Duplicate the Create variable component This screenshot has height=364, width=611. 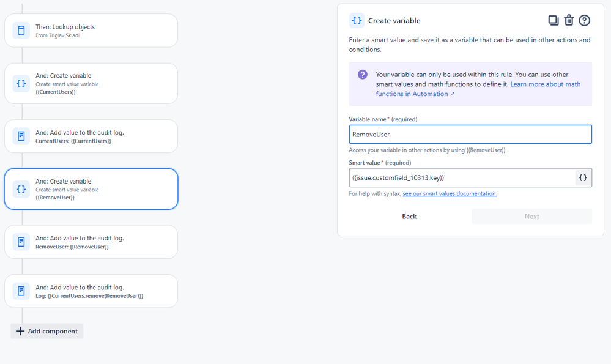[x=553, y=20]
